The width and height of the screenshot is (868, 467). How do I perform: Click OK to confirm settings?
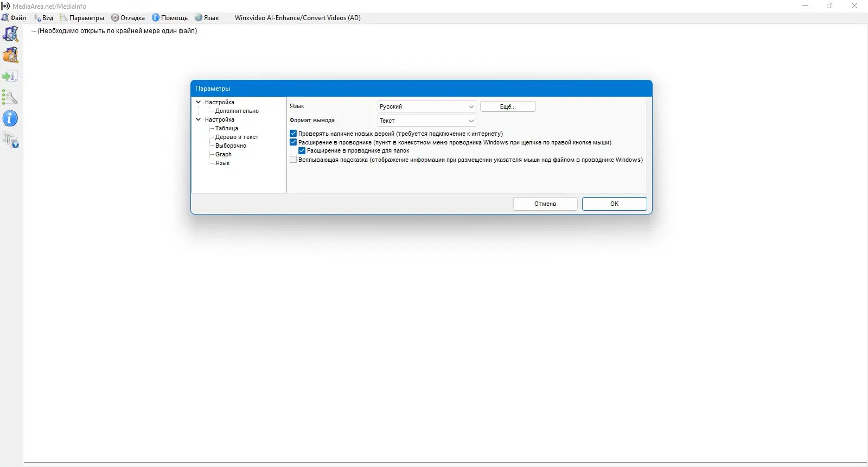coord(615,204)
